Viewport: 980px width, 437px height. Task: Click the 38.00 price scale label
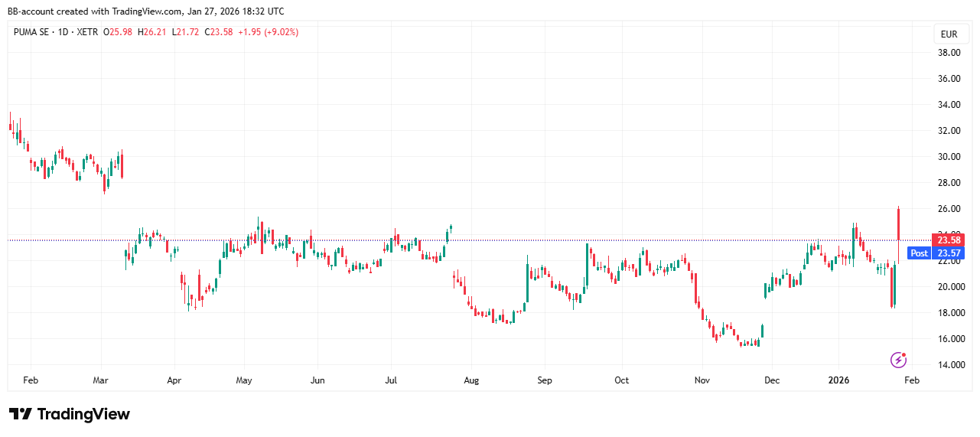[x=949, y=53]
